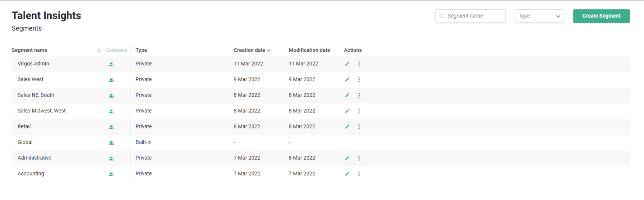The height and width of the screenshot is (200, 644).
Task: Open more actions for Sales Midwest, West
Action: click(x=359, y=111)
